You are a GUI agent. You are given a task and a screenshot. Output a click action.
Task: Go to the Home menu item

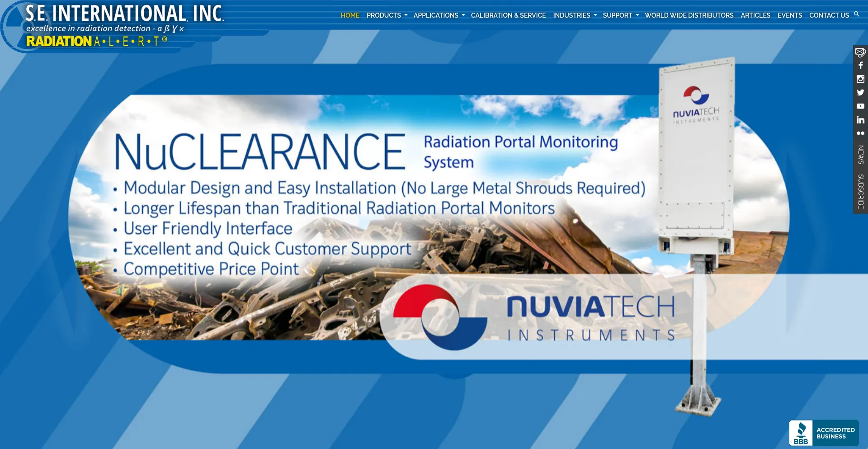pos(350,15)
